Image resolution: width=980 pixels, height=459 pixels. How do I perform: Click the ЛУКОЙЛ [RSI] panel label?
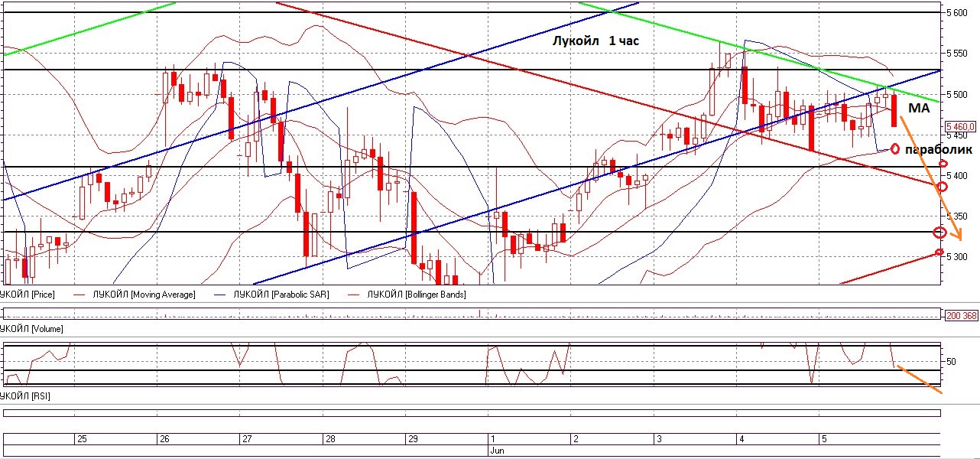[25, 396]
